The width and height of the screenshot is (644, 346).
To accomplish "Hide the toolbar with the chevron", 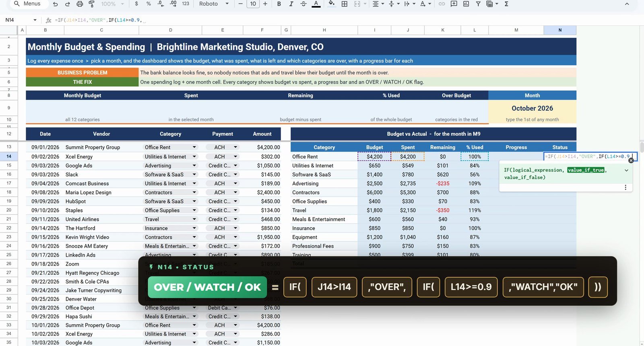I will coord(627,4).
